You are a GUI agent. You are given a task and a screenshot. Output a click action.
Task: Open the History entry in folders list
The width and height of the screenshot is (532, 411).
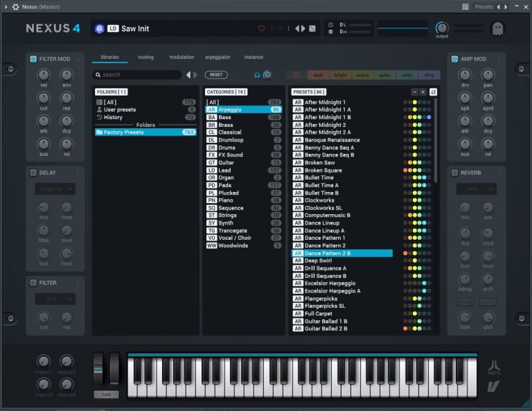click(113, 117)
